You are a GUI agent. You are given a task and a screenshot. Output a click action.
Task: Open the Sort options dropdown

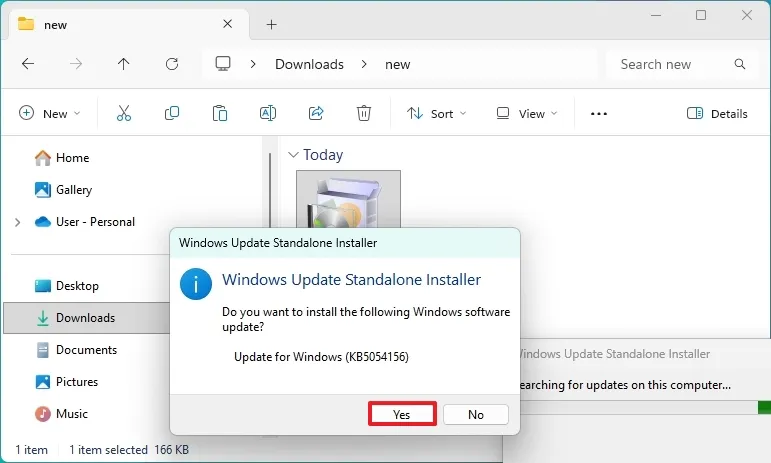coord(437,114)
